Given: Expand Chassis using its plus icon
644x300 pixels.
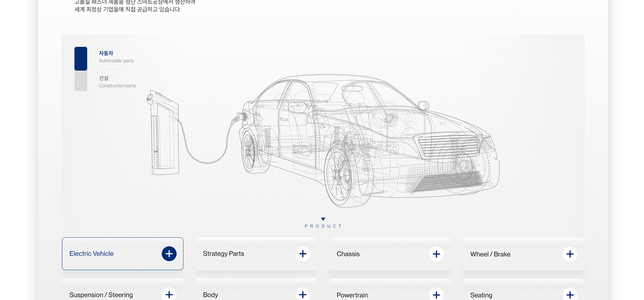Looking at the screenshot, I should pyautogui.click(x=436, y=254).
